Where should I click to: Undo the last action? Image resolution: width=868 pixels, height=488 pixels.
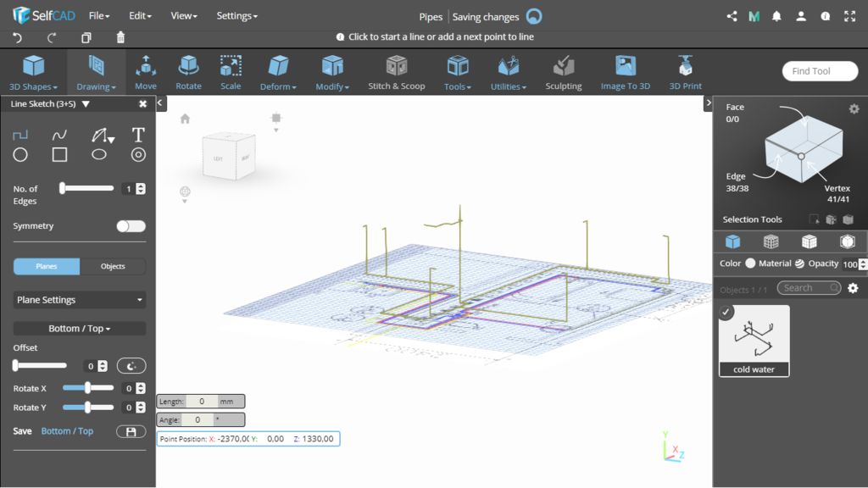click(x=19, y=37)
